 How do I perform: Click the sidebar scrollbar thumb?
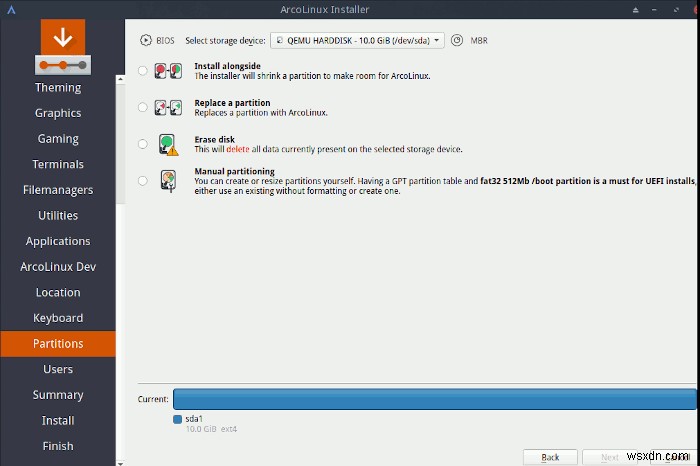coord(120,144)
